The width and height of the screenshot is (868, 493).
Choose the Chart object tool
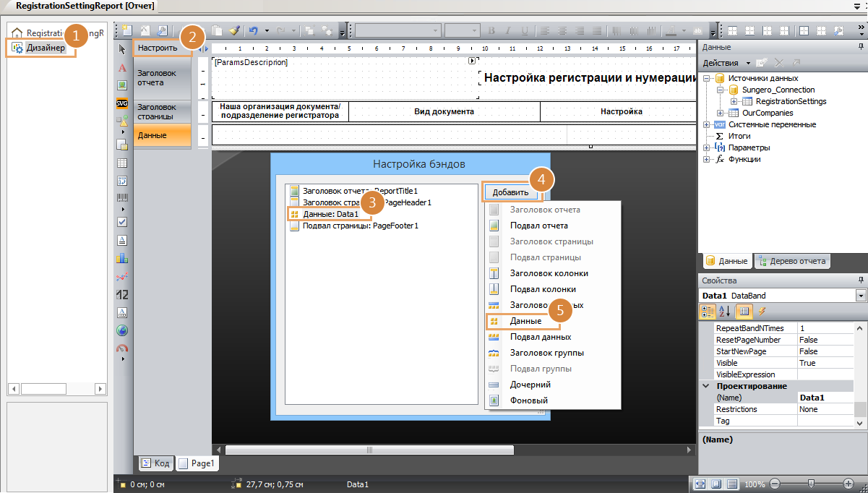click(122, 257)
